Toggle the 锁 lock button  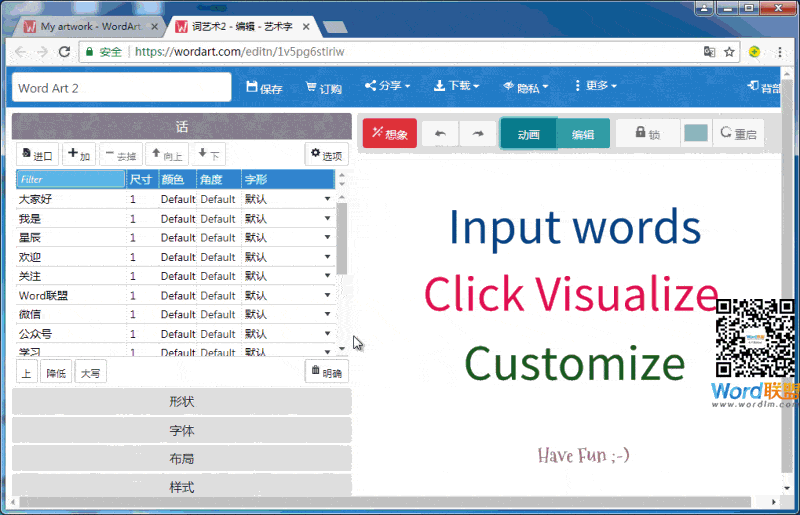click(646, 134)
